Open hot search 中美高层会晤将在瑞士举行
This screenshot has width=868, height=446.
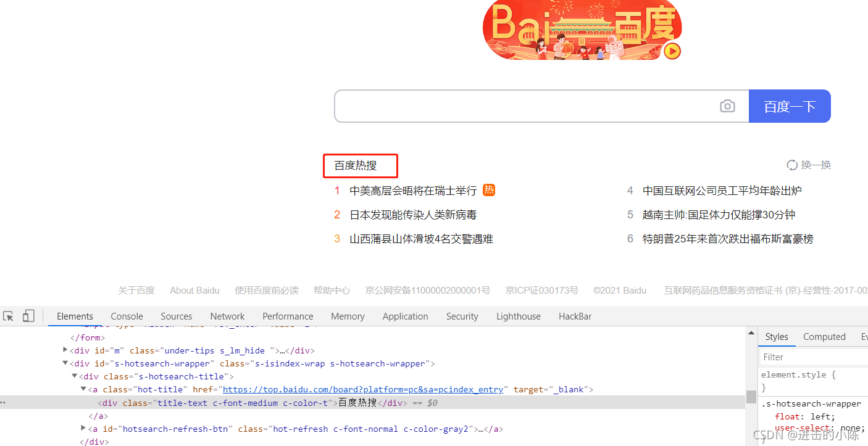click(413, 191)
